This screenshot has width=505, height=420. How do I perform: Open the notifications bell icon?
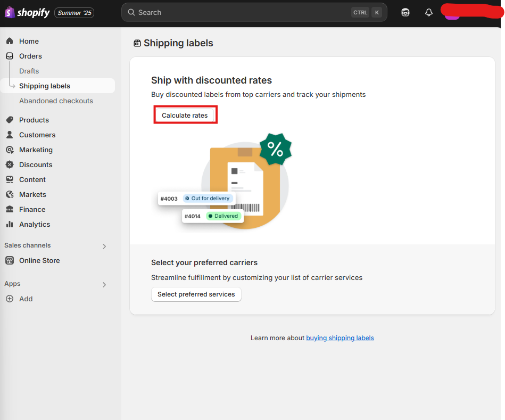click(x=429, y=12)
